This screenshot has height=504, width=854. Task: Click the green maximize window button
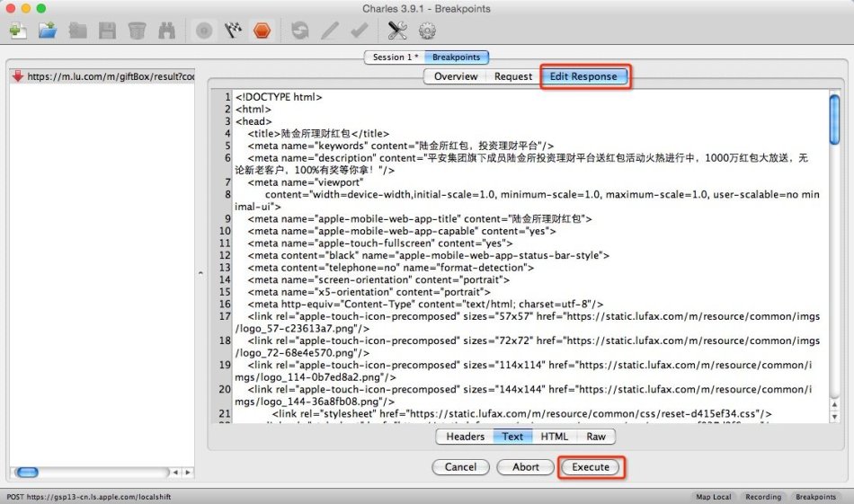tap(40, 8)
